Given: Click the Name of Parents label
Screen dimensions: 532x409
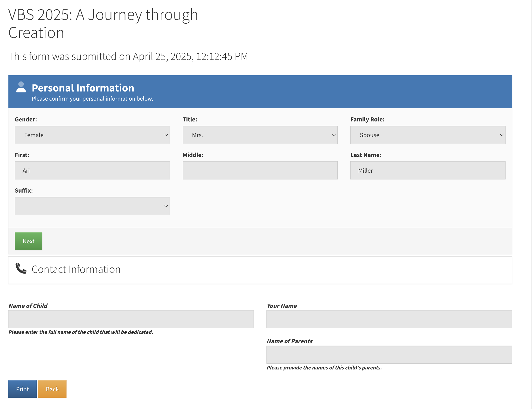Looking at the screenshot, I should [290, 341].
